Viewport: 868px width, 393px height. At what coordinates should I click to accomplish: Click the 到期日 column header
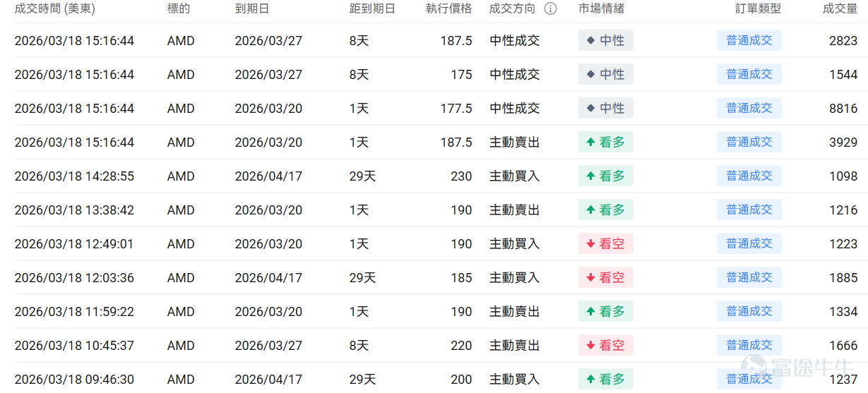point(252,9)
